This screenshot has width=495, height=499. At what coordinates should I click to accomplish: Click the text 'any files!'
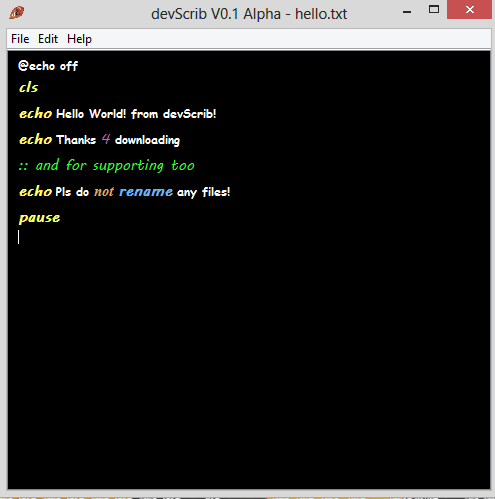coord(204,192)
